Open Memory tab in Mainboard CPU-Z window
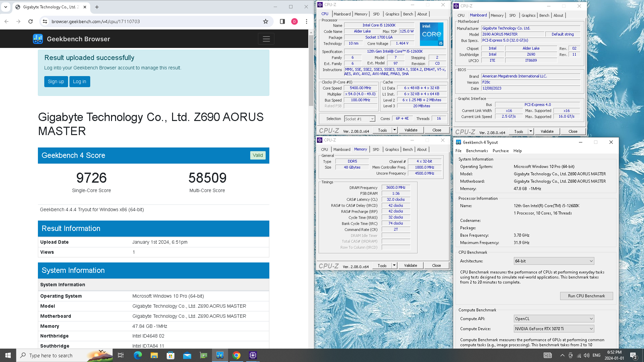Viewport: 644px width, 362px height. [x=497, y=15]
